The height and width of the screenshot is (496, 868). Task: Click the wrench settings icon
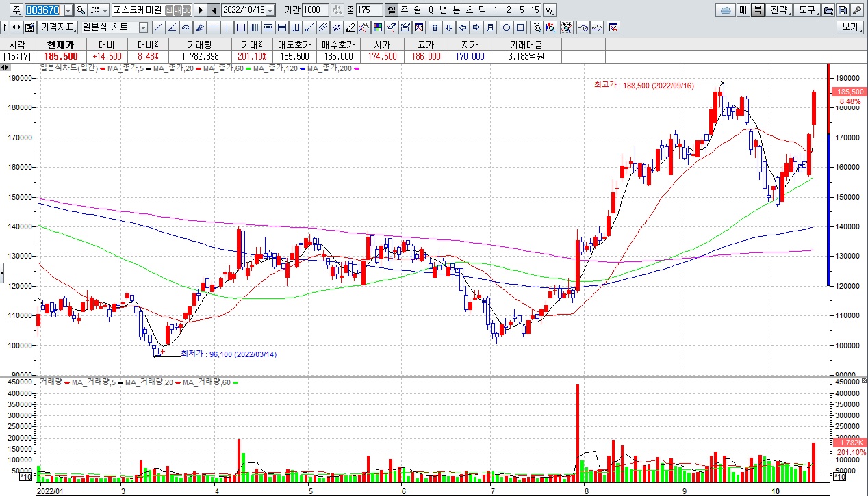[x=856, y=10]
